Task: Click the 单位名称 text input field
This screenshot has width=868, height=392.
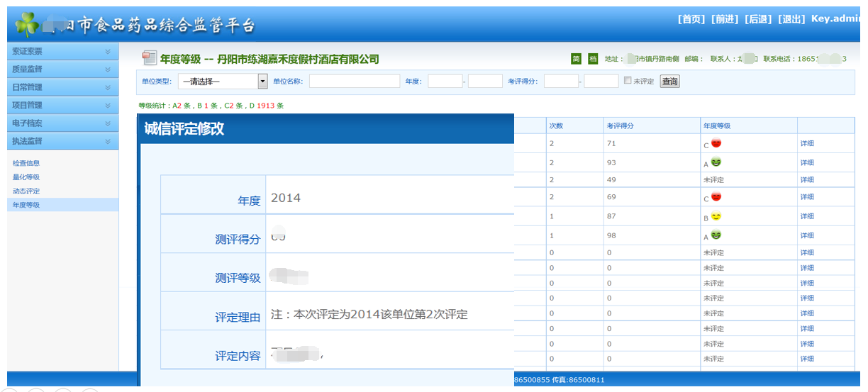Action: click(x=354, y=82)
